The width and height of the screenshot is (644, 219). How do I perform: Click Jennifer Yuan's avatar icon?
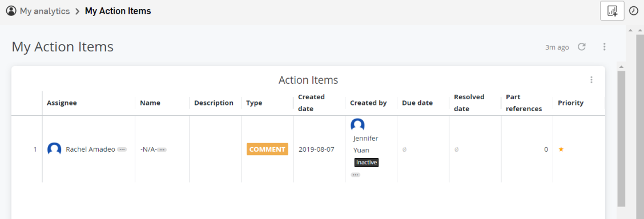tap(357, 125)
